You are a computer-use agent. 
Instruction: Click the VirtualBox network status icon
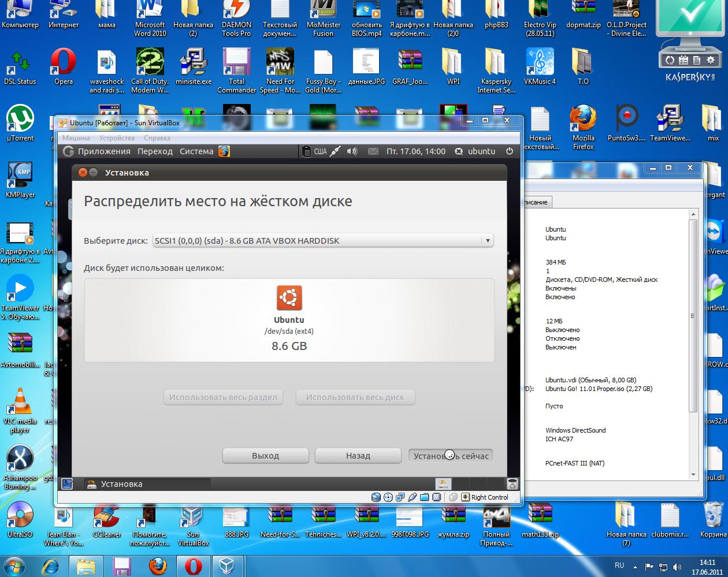(400, 497)
